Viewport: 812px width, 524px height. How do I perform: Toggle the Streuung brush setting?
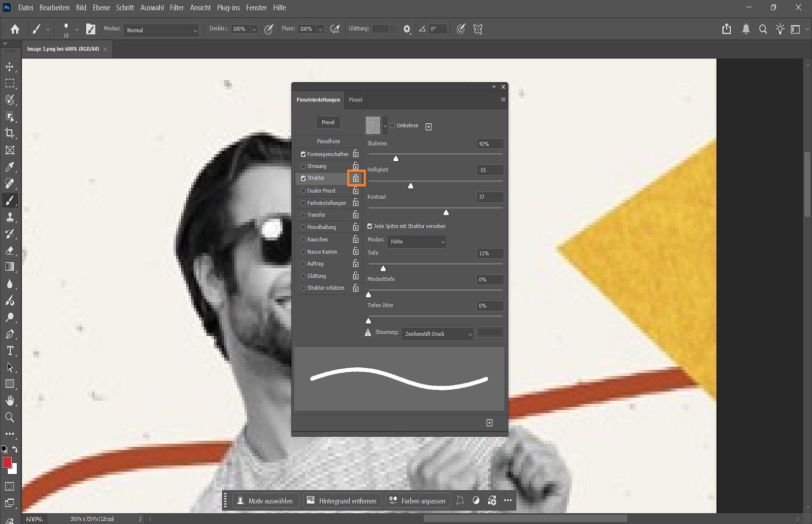pyautogui.click(x=303, y=166)
